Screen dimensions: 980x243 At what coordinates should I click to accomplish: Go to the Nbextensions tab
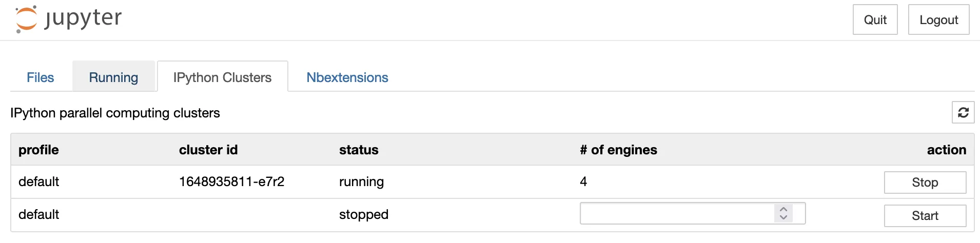(x=347, y=77)
